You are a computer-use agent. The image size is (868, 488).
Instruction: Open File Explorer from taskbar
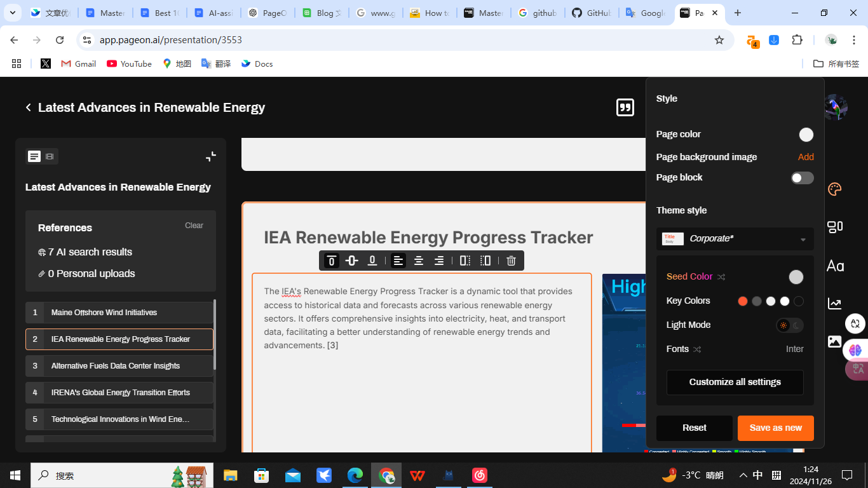[x=230, y=475]
